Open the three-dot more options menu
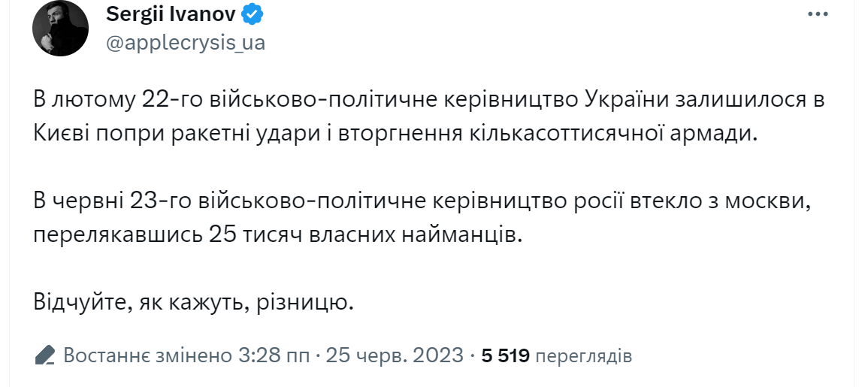The width and height of the screenshot is (868, 387). pos(818,15)
